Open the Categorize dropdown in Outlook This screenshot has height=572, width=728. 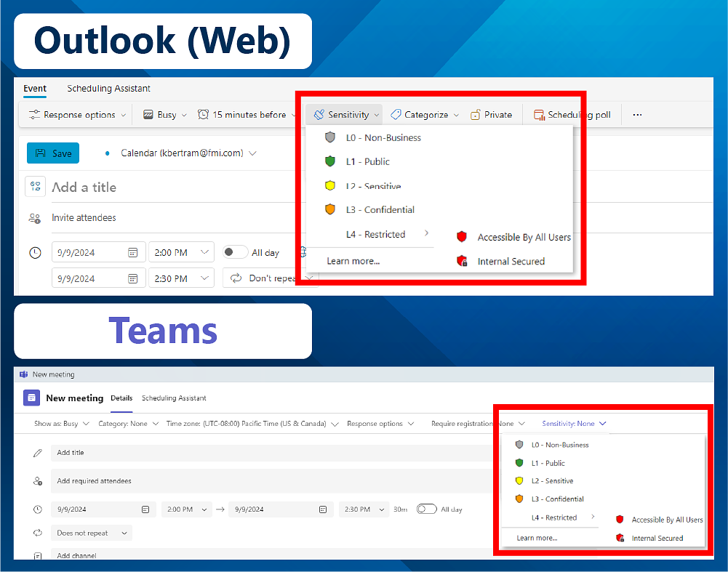425,115
